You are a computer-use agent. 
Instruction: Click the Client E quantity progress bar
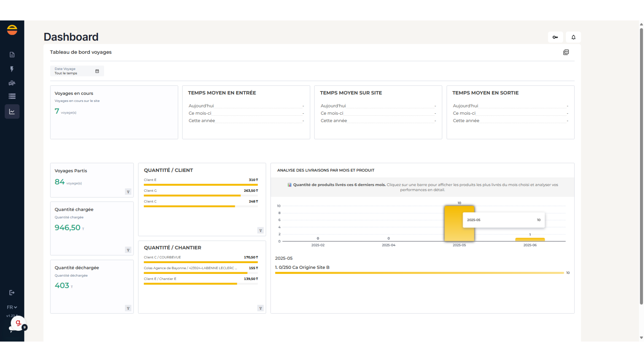201,185
